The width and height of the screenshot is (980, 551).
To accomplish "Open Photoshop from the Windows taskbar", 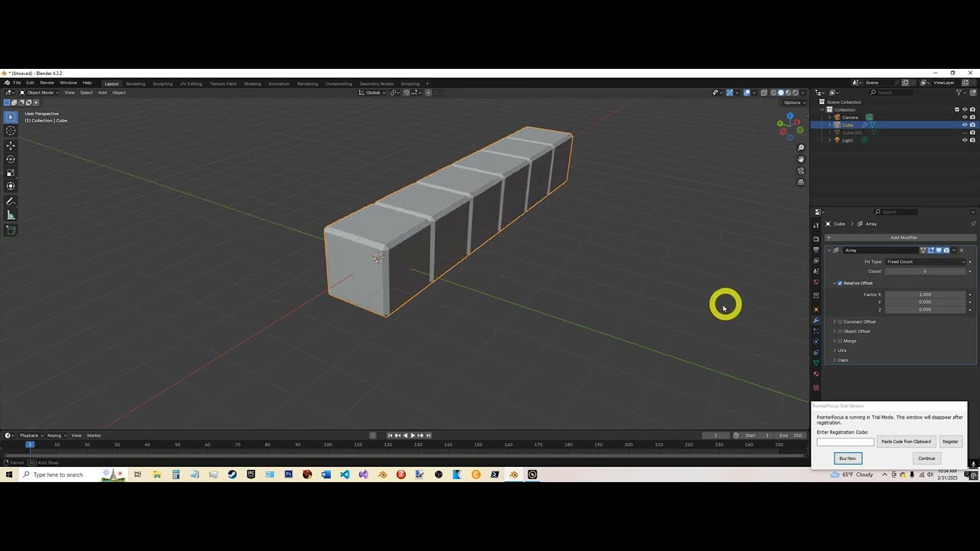I will click(289, 474).
